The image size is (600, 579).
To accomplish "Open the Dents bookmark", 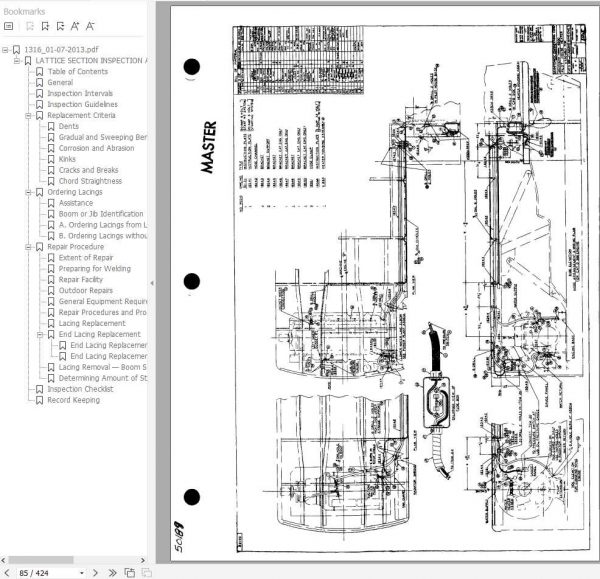I will click(x=68, y=126).
